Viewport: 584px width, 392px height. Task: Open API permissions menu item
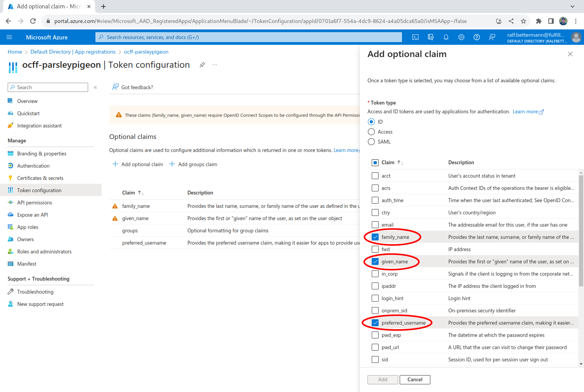coord(34,203)
